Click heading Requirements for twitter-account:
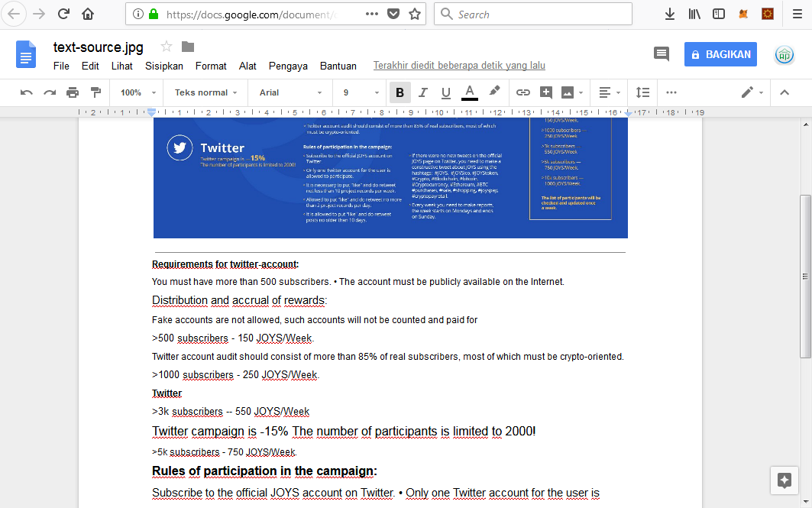This screenshot has height=508, width=812. [x=225, y=264]
